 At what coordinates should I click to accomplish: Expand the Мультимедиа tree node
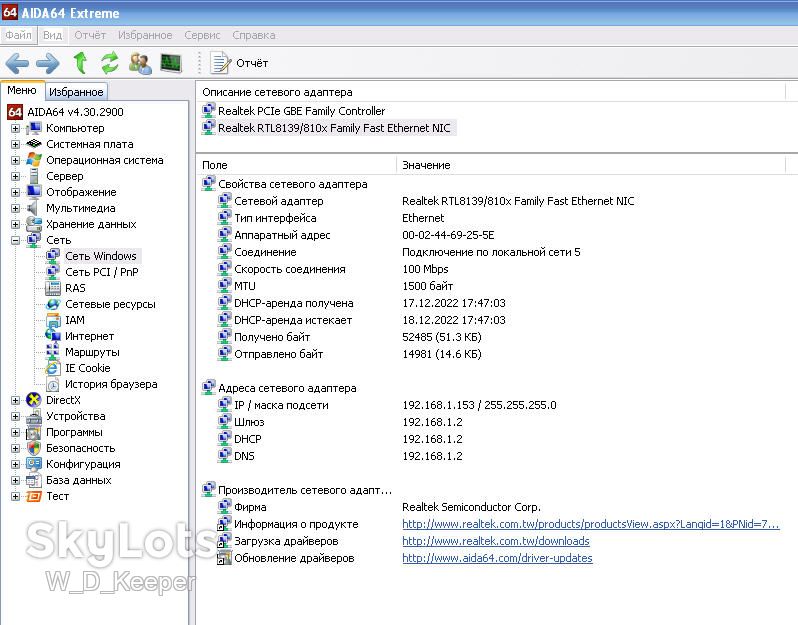click(15, 208)
